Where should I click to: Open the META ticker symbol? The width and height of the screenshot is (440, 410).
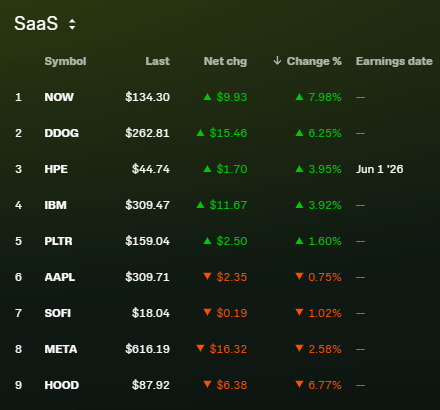coord(61,349)
